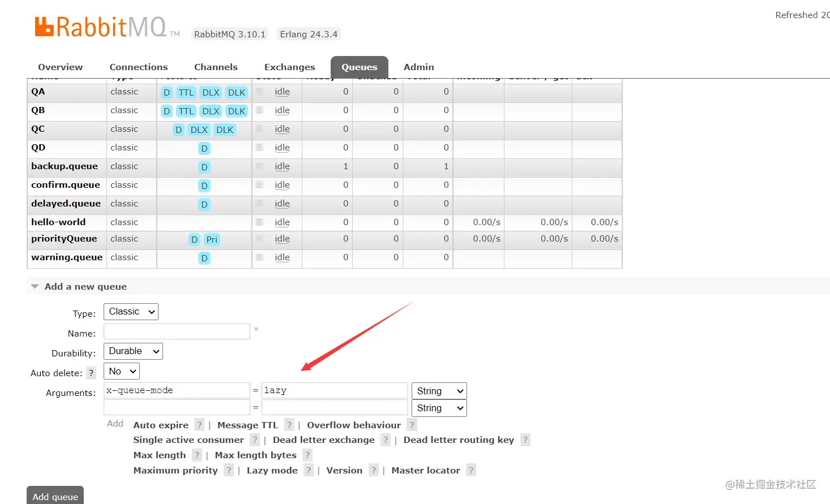Click the ready count 1 of backup.queue

[345, 166]
